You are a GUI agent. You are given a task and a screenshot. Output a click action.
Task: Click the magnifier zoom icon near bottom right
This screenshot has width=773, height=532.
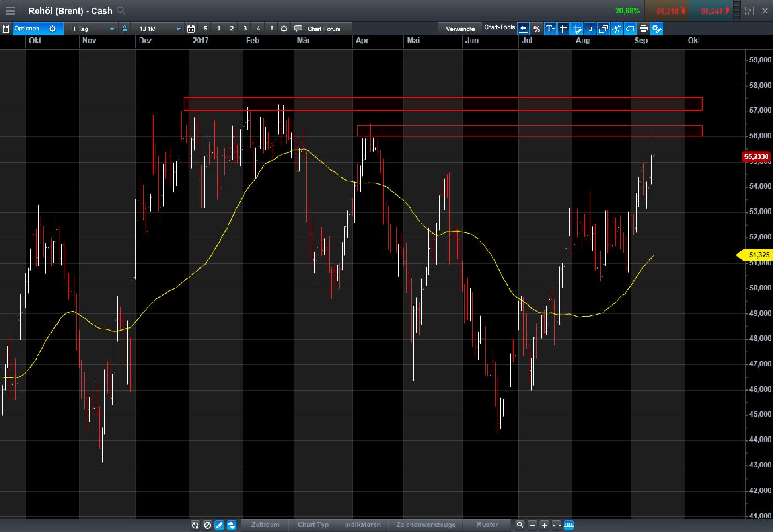click(520, 525)
